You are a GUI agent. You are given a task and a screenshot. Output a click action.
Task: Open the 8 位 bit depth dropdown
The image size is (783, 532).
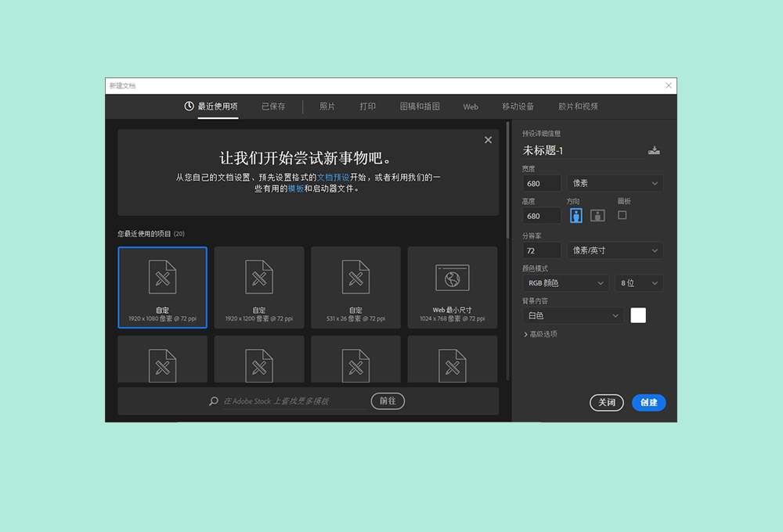(638, 282)
